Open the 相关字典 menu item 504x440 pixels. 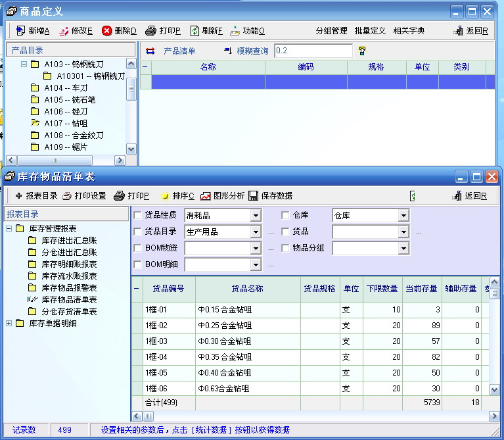409,31
